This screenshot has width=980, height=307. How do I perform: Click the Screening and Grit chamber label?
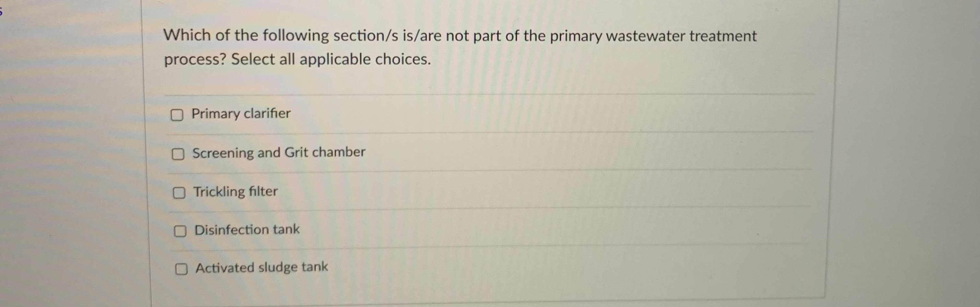[279, 152]
